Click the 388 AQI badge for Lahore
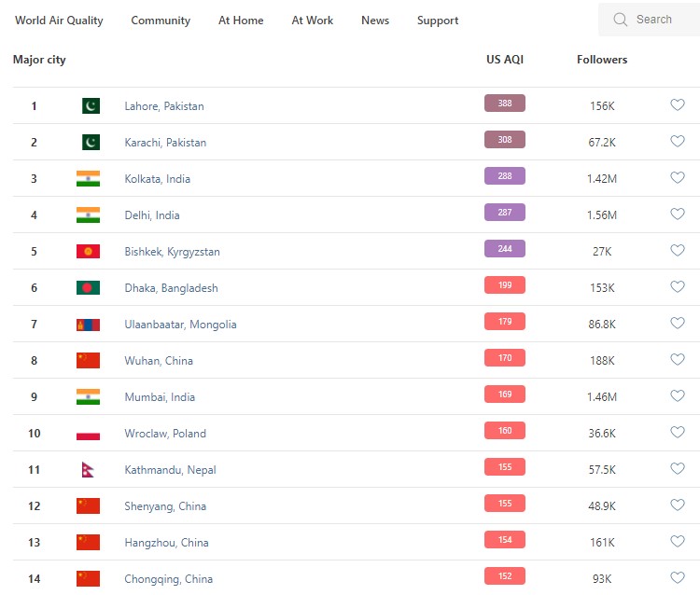 click(x=505, y=104)
